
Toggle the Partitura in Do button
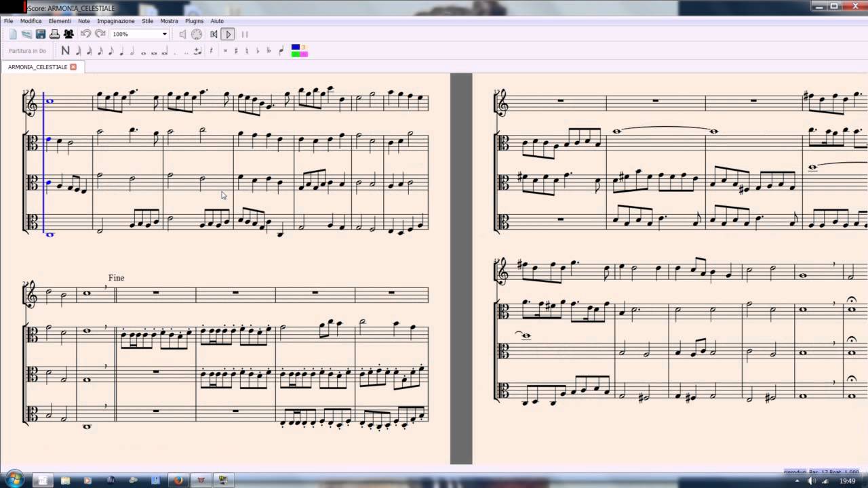point(28,51)
